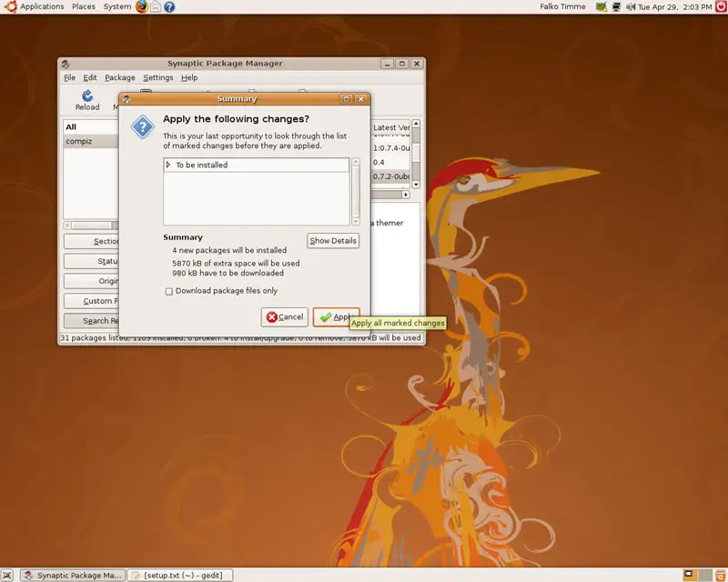Click the Synaptic icon in main window titlebar
The height and width of the screenshot is (582, 728).
[66, 64]
